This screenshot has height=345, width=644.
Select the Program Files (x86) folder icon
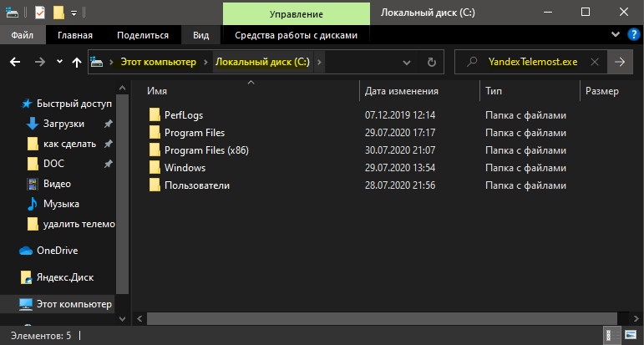(x=155, y=150)
